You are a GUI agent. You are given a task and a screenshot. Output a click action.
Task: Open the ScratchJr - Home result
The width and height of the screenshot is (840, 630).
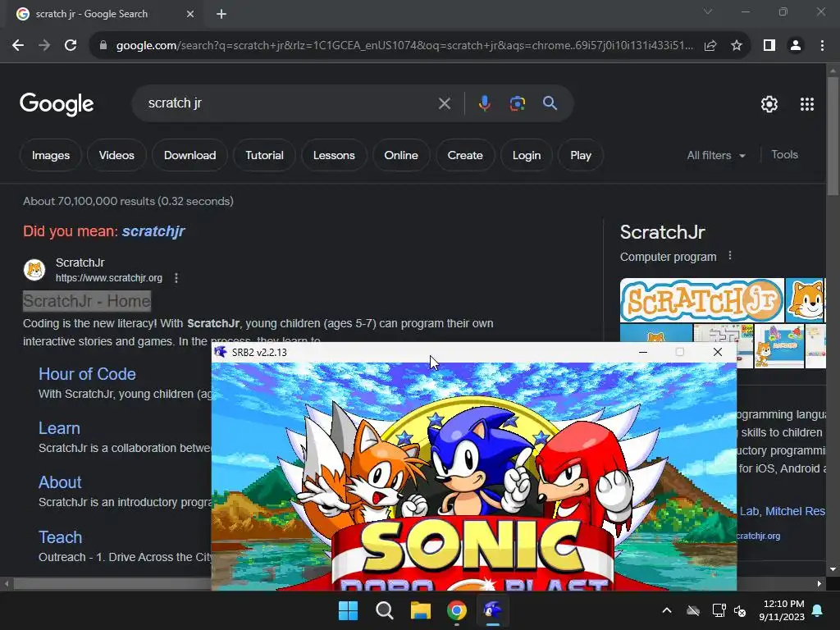pos(87,301)
